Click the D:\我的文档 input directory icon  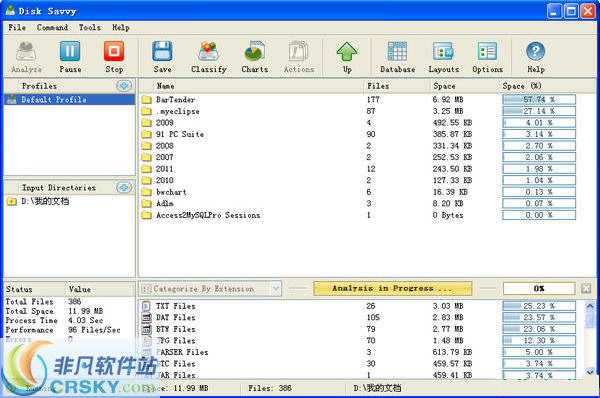[12, 201]
